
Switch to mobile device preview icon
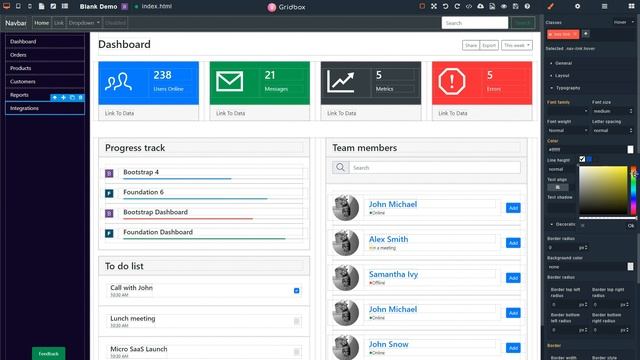(x=30, y=6)
